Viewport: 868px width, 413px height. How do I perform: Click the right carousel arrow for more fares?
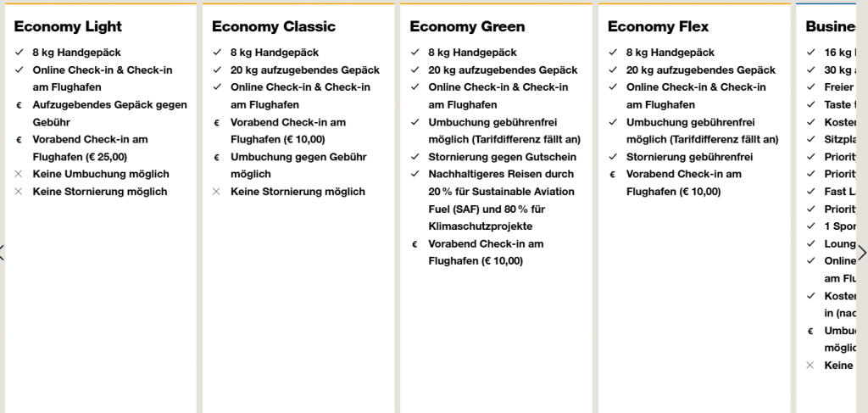[x=862, y=253]
